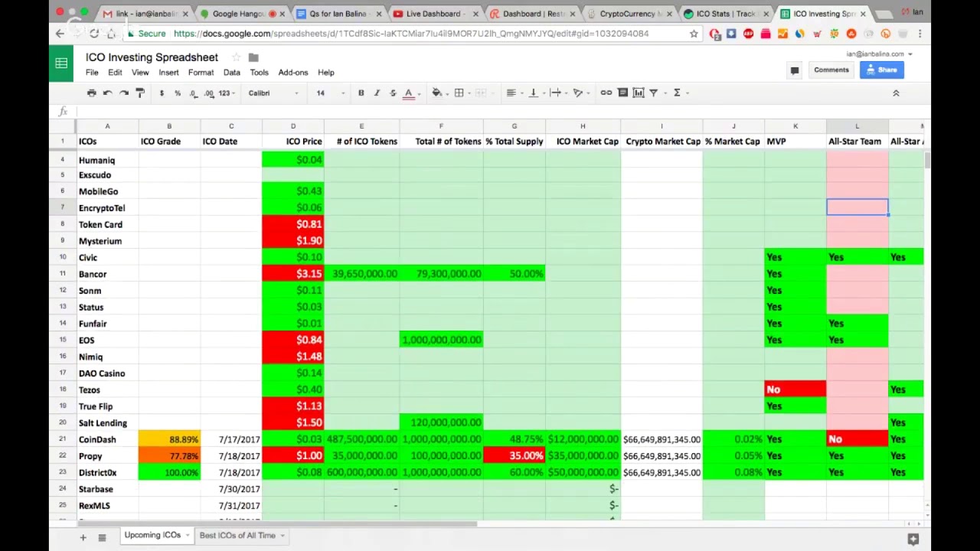Screen dimensions: 980x551
Task: Open the more number formats 123 dropdown
Action: [x=226, y=93]
